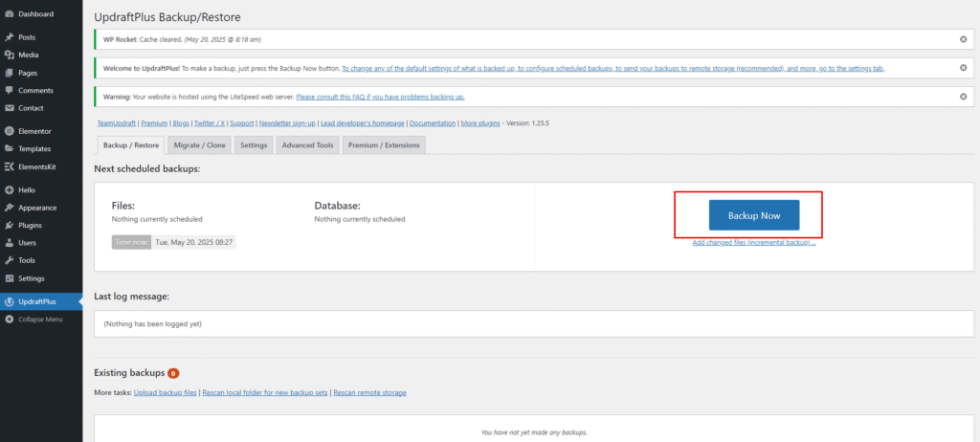Dismiss the Welcome to UpdraftPlus notice
Viewport: 980px width, 442px height.
963,68
